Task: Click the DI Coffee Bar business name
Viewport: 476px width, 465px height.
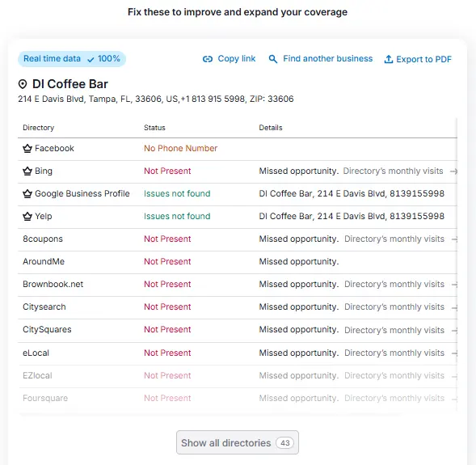Action: (70, 84)
